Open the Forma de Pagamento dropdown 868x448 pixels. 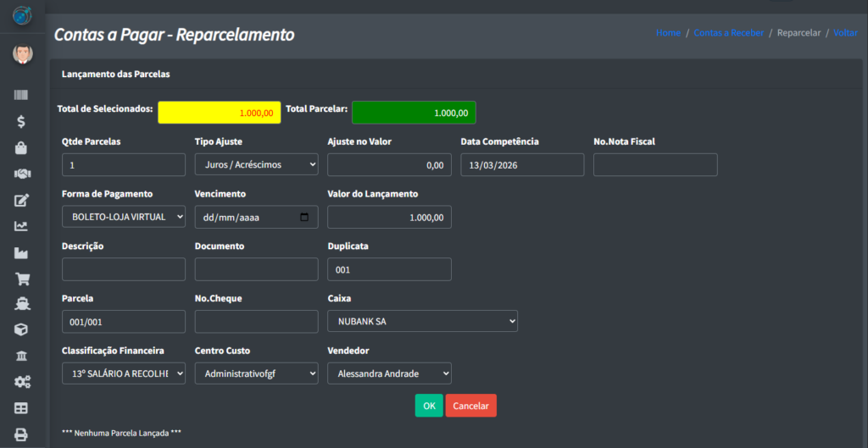[x=123, y=217]
